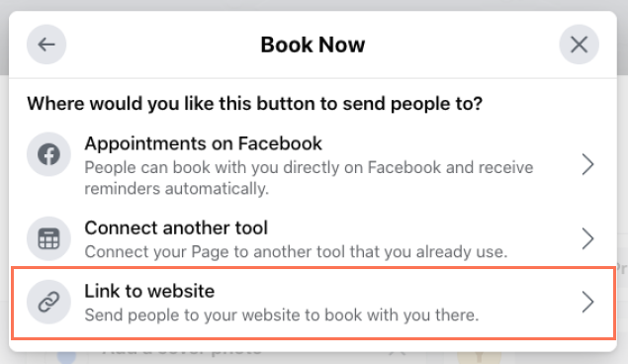Click 'reminders automatically' description line
The image size is (628, 364).
pos(177,189)
